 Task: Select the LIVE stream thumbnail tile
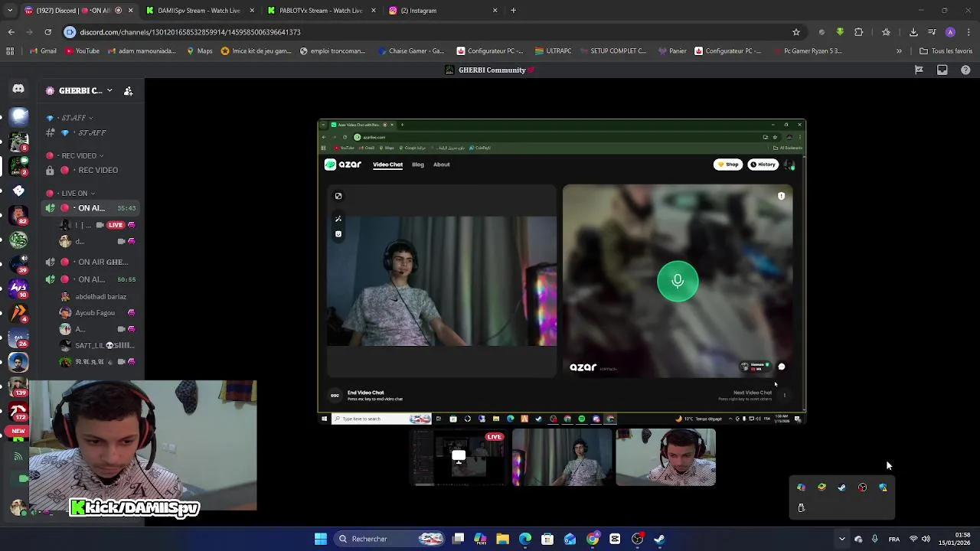click(x=459, y=457)
